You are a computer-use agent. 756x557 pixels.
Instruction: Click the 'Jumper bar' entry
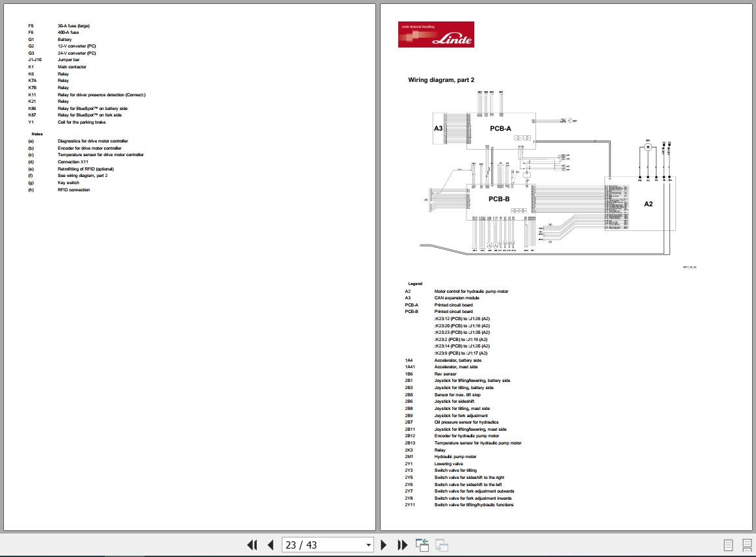pyautogui.click(x=68, y=60)
